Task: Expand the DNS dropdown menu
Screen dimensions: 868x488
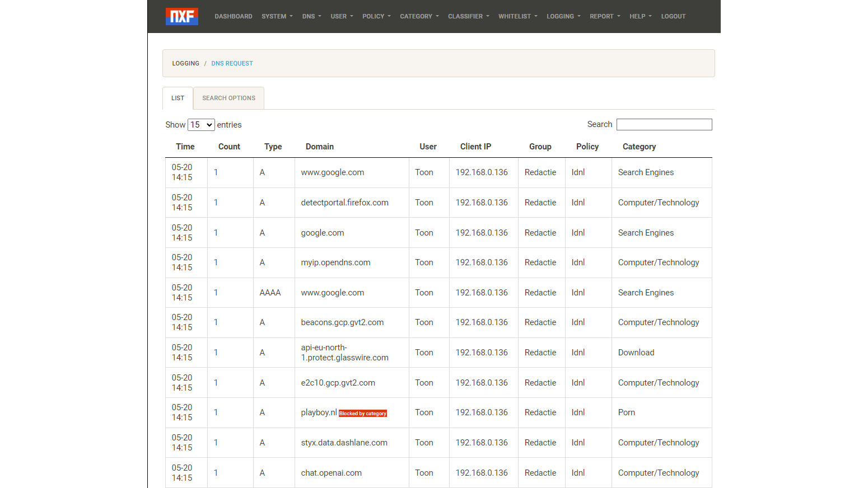Action: pyautogui.click(x=311, y=16)
